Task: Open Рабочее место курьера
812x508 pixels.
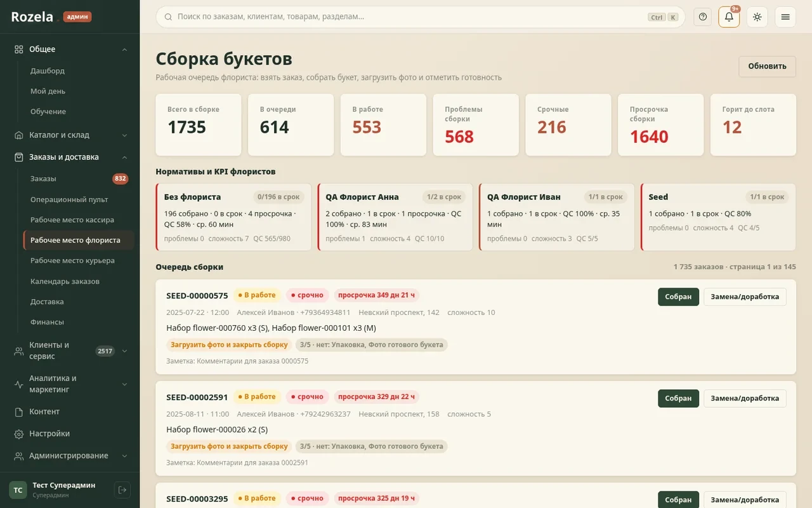Action: [79, 260]
